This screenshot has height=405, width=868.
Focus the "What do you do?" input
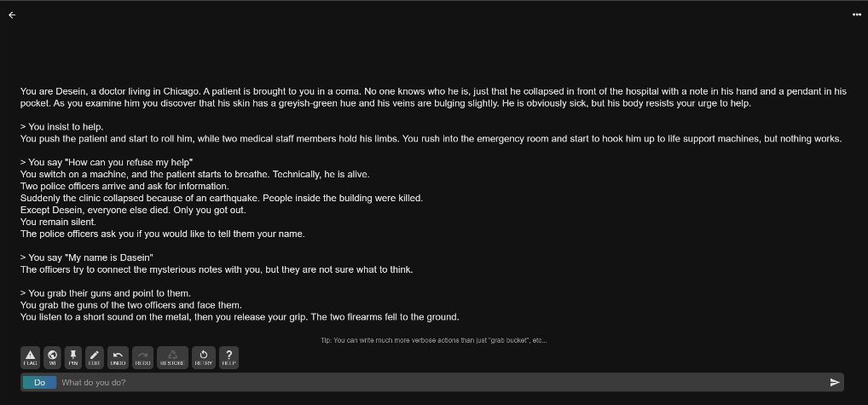[x=426, y=382]
